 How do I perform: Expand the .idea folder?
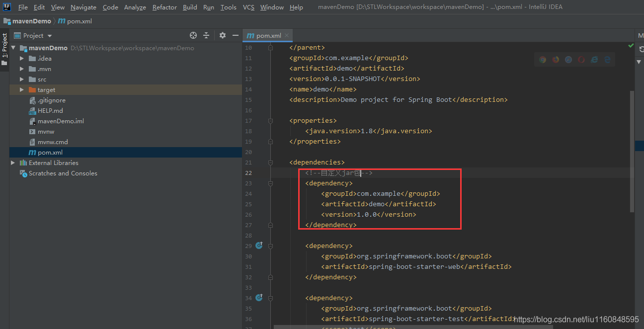tap(22, 59)
